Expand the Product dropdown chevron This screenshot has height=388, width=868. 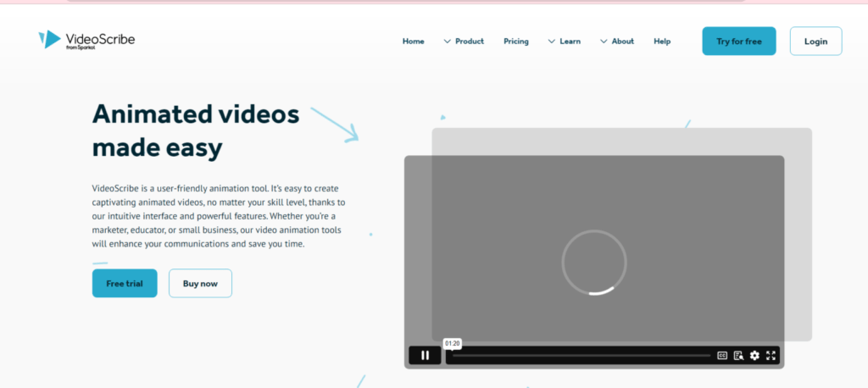pyautogui.click(x=448, y=42)
